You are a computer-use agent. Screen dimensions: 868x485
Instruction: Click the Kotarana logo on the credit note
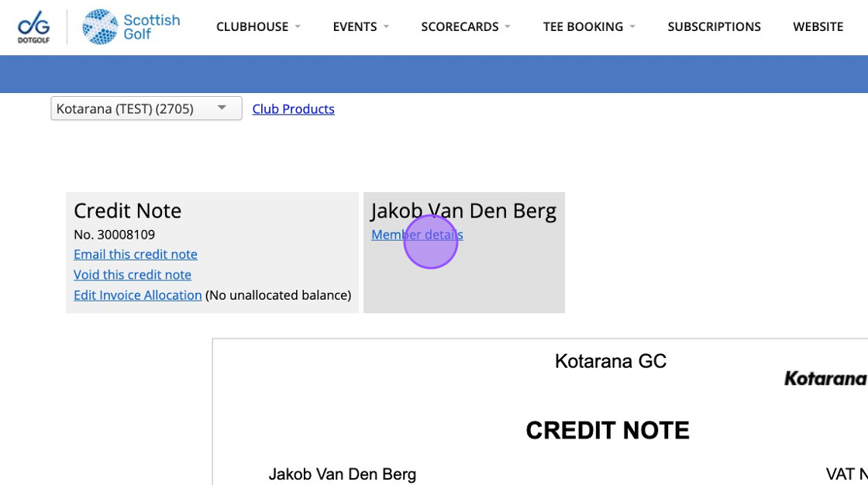point(825,378)
